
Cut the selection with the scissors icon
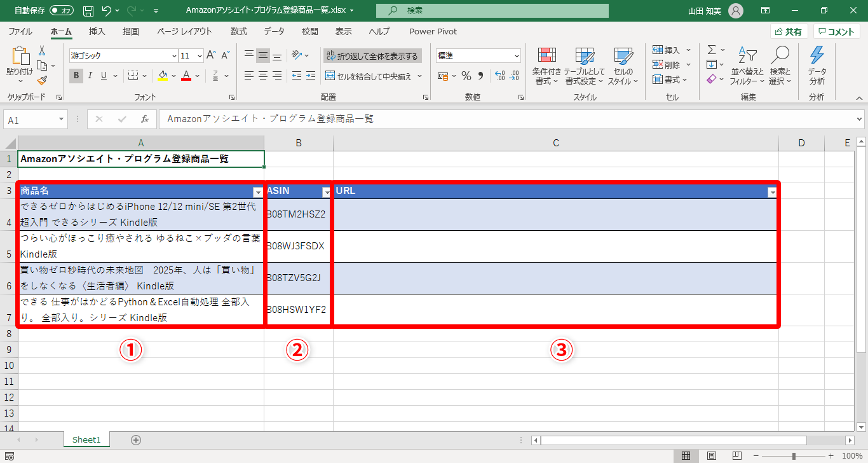[42, 51]
